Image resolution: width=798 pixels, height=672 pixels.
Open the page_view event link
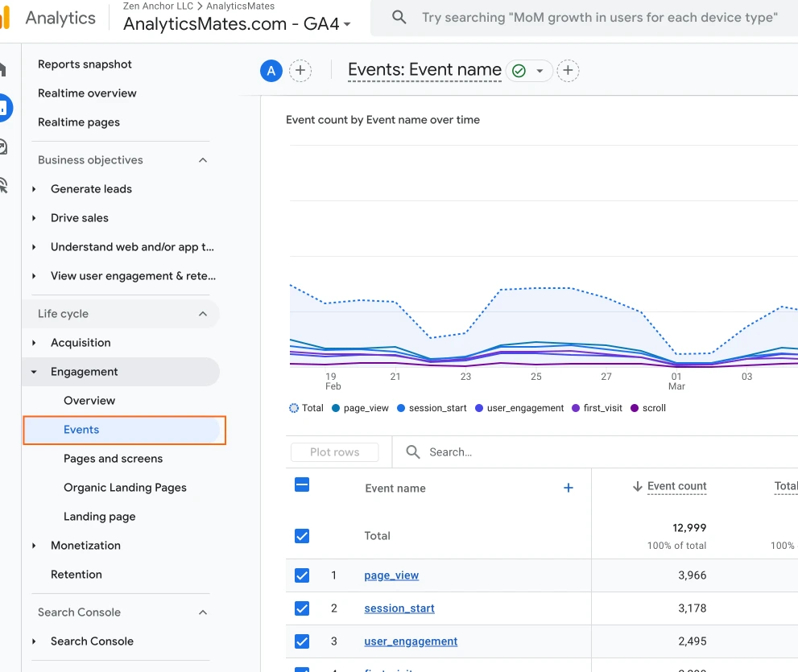coord(391,575)
